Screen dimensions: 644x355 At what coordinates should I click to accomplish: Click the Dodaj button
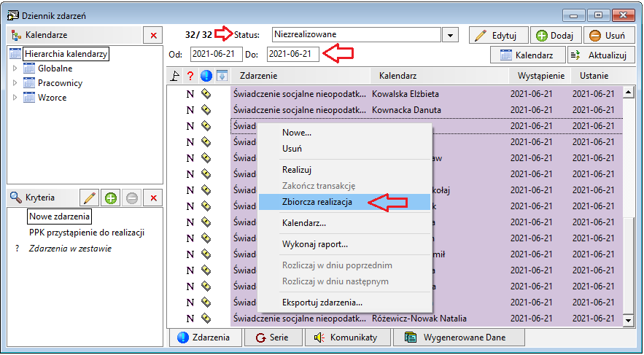click(555, 35)
